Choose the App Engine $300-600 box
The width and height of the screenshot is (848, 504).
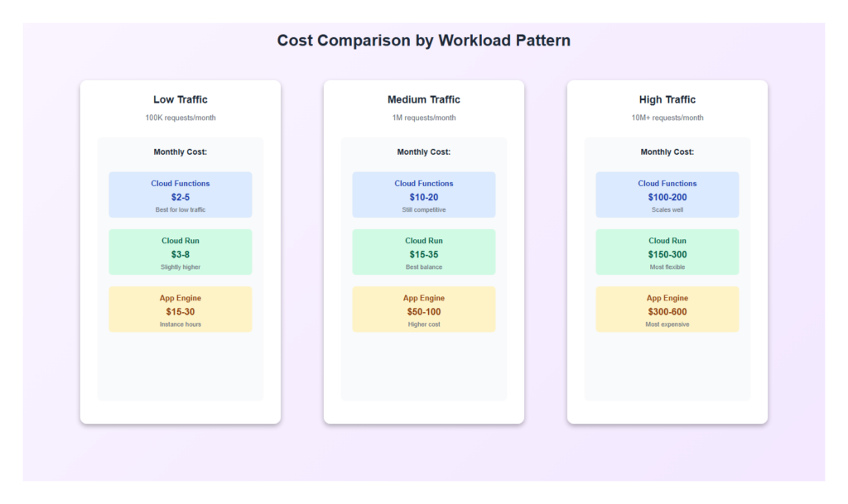667,310
